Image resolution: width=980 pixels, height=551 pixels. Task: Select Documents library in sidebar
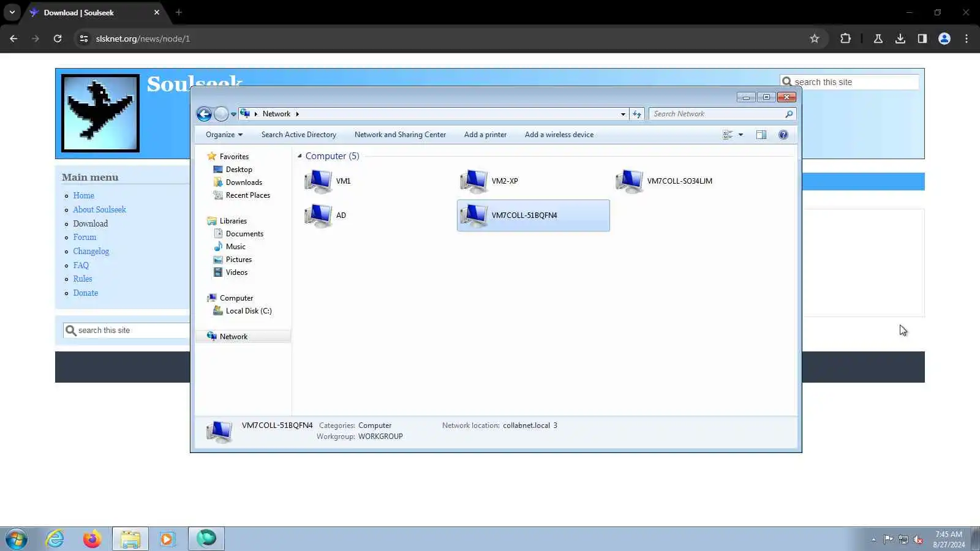pyautogui.click(x=244, y=234)
